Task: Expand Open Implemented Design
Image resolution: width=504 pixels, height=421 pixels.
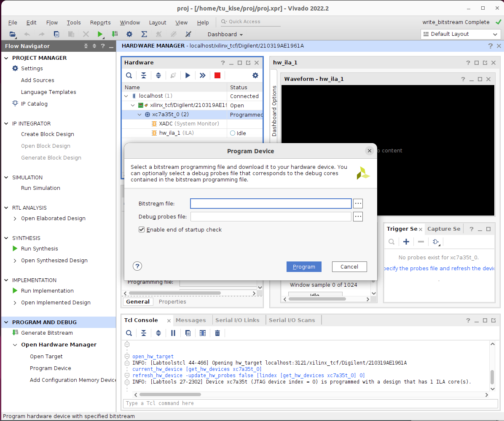Action: pos(15,303)
